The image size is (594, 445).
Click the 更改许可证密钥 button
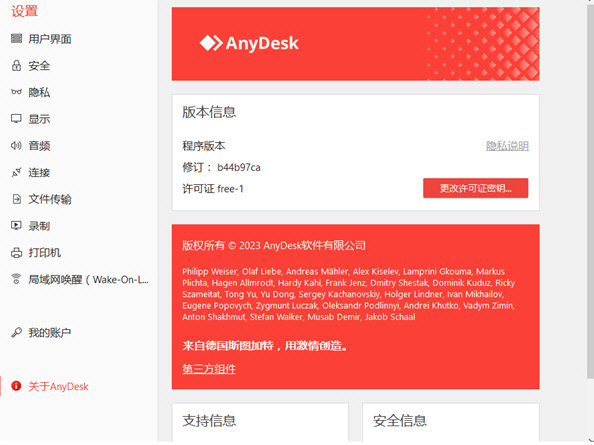[x=475, y=188]
